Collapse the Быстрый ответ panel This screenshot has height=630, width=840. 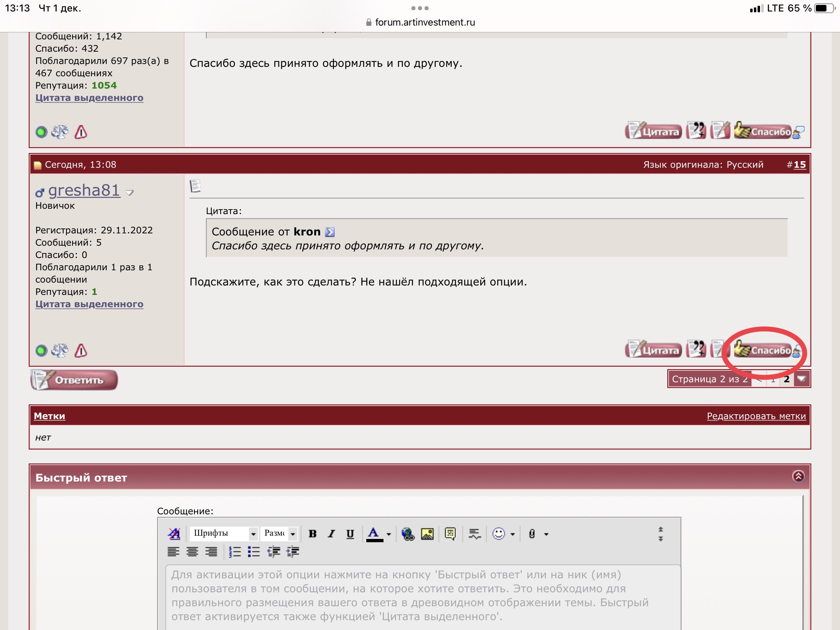click(798, 476)
